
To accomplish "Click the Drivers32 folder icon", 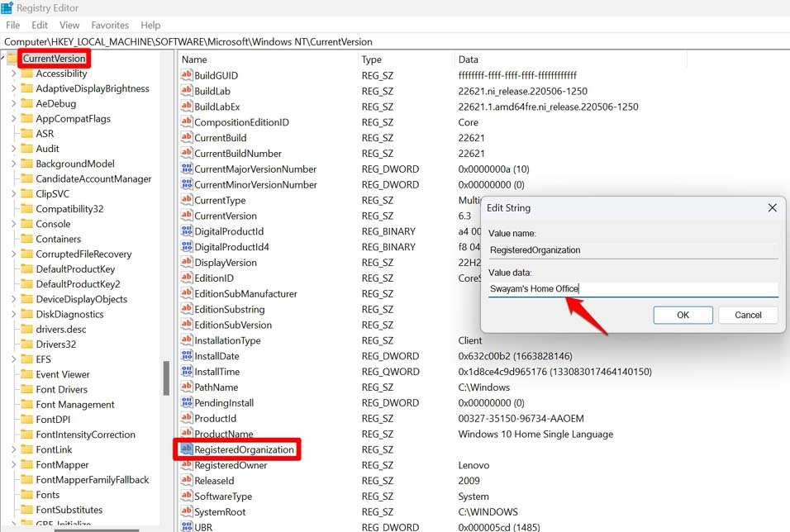I will pyautogui.click(x=26, y=344).
